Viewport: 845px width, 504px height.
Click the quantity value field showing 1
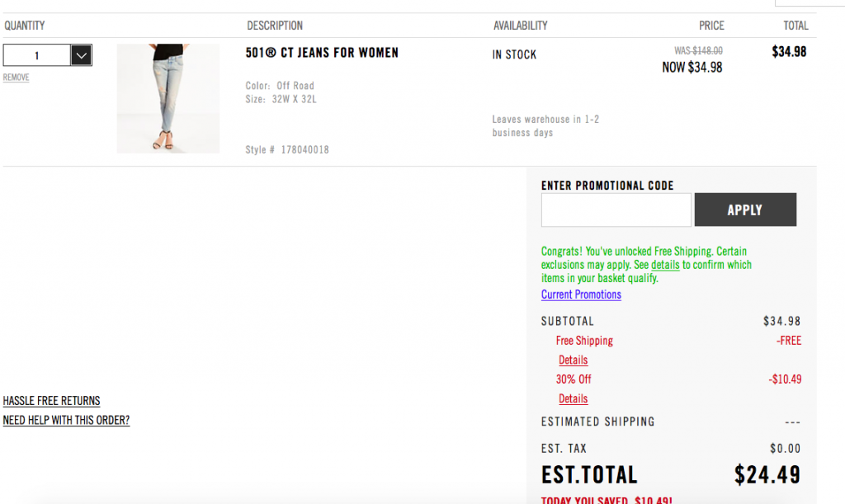pyautogui.click(x=36, y=55)
